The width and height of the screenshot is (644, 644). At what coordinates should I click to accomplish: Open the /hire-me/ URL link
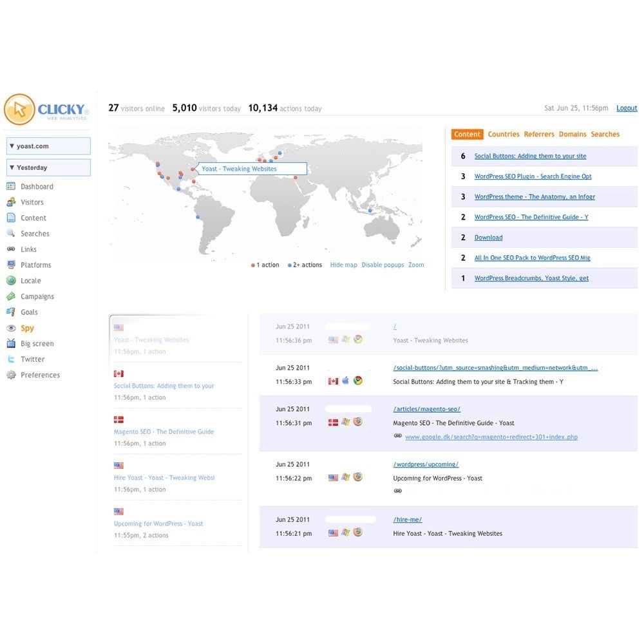(408, 520)
